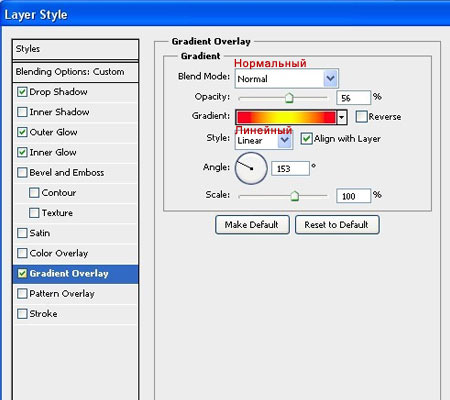Click the Angle dial control
This screenshot has height=400, width=450.
click(x=251, y=168)
